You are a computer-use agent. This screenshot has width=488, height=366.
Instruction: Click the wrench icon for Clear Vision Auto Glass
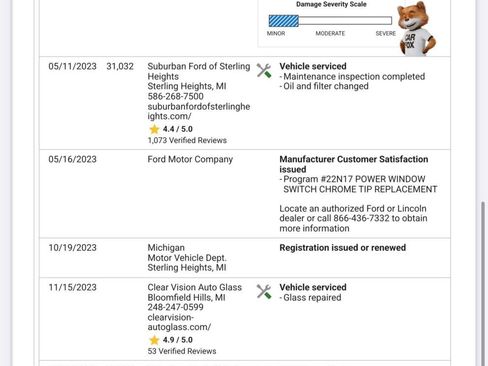[264, 292]
